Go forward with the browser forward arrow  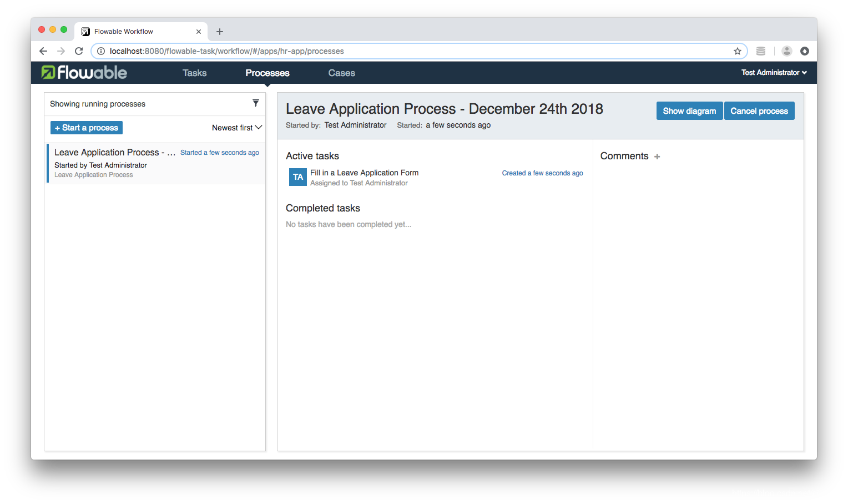61,51
